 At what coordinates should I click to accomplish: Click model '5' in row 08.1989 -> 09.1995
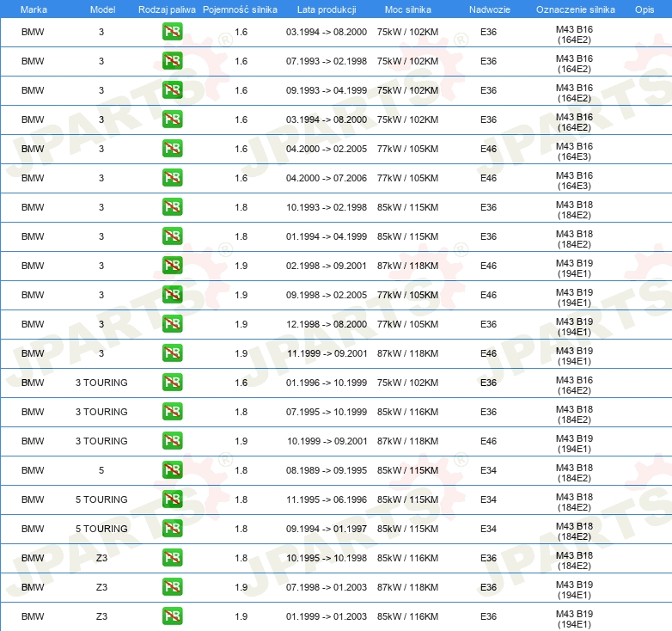pyautogui.click(x=101, y=470)
